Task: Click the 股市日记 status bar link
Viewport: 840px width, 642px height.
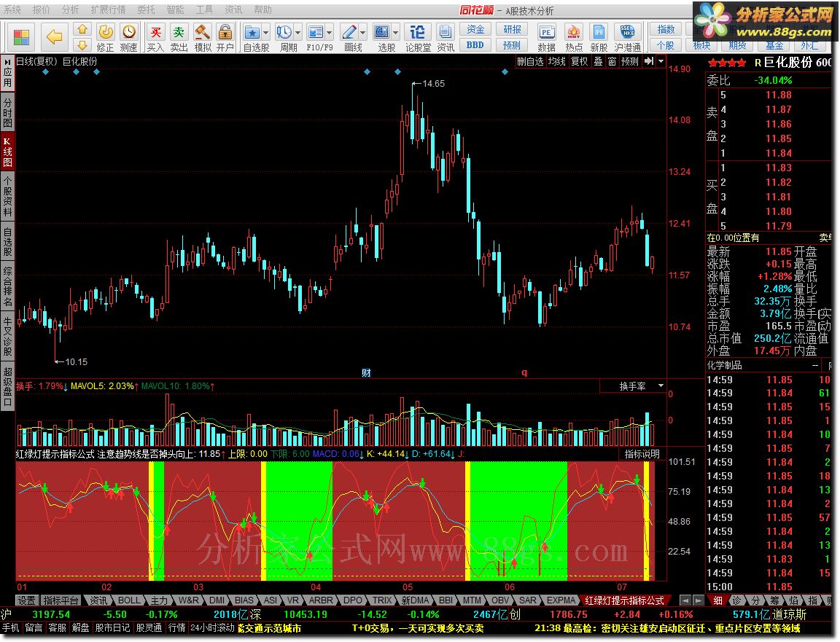Action: pos(112,627)
